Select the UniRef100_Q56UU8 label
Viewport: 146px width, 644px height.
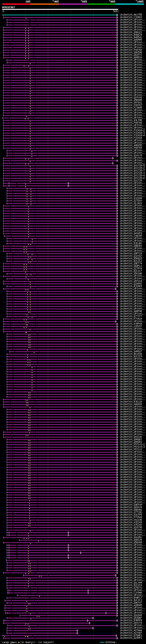[x=131, y=542]
